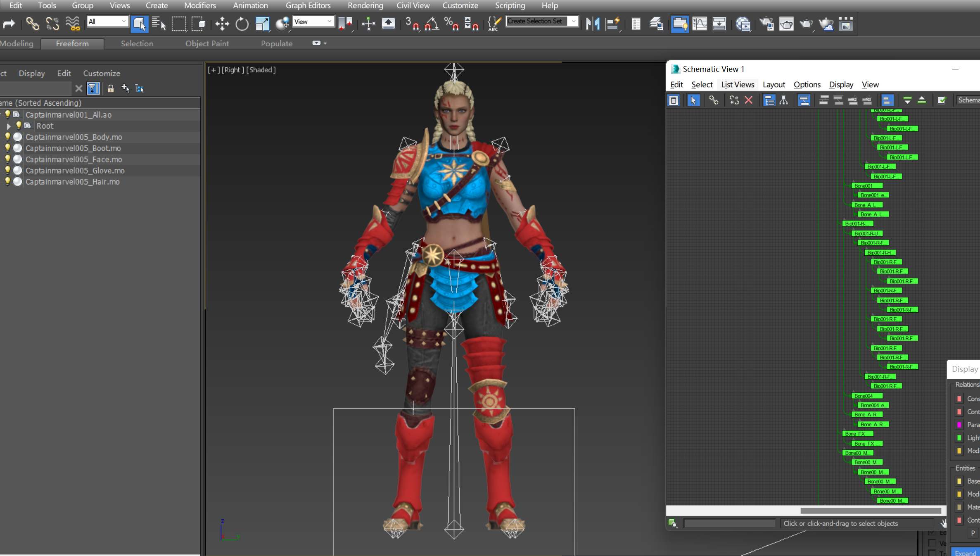Click the lock icon in Scene Explorer toolbar
The width and height of the screenshot is (980, 556).
click(111, 88)
